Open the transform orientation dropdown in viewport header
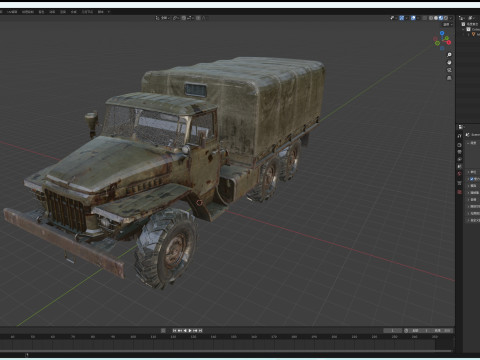This screenshot has height=360, width=480. [x=162, y=18]
